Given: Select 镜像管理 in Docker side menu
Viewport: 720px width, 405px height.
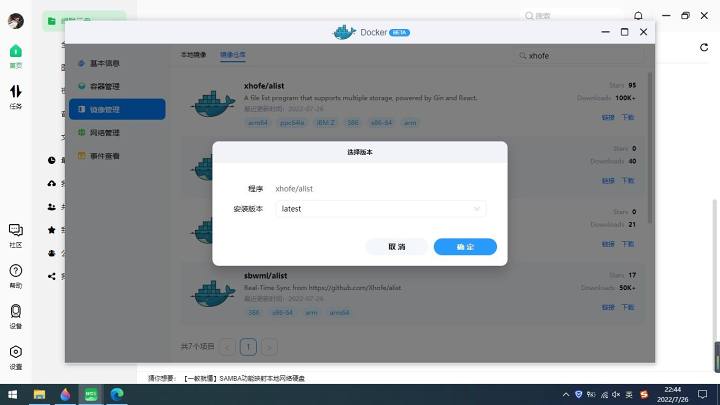Looking at the screenshot, I should [x=117, y=109].
